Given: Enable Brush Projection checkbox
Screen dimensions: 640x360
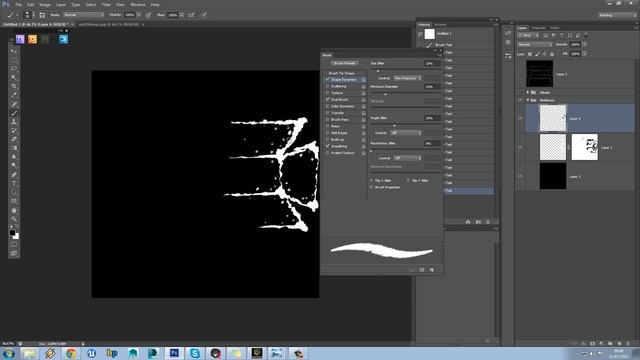Looking at the screenshot, I should point(372,187).
